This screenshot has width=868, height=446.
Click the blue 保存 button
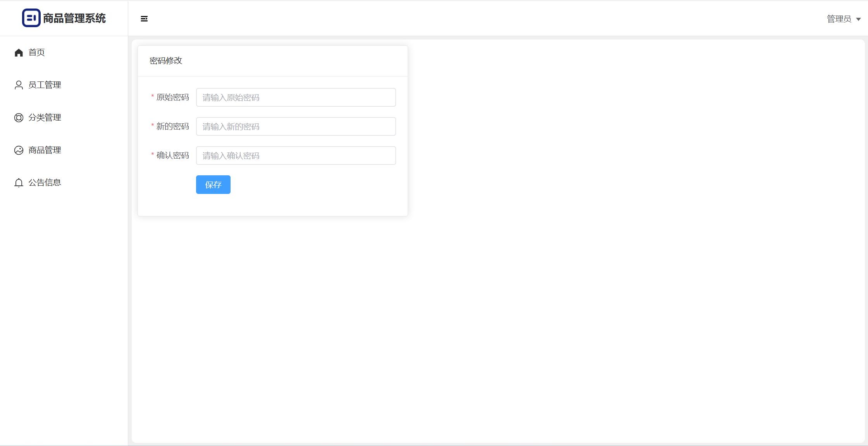coord(213,185)
